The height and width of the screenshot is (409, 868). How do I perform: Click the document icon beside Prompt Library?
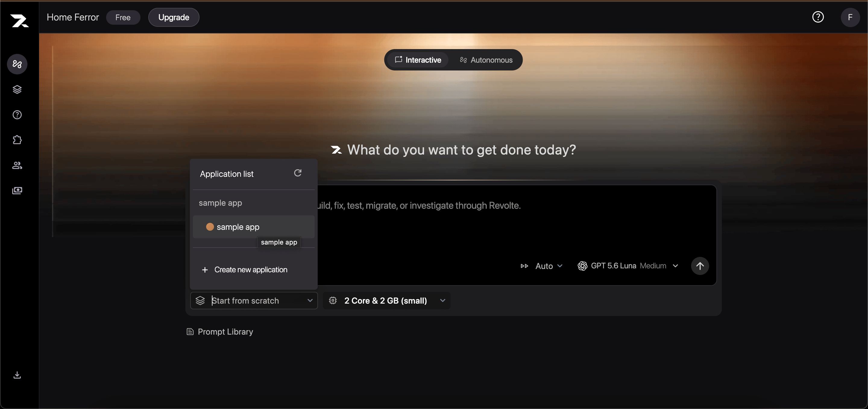point(190,332)
